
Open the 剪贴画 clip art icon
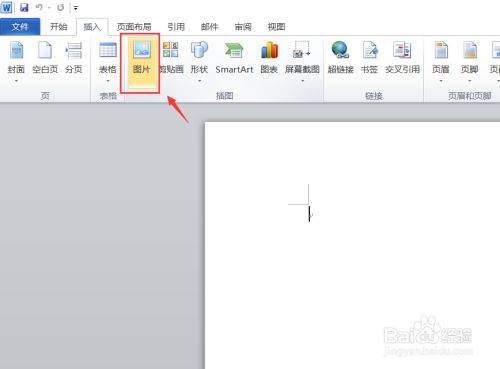[x=171, y=50]
